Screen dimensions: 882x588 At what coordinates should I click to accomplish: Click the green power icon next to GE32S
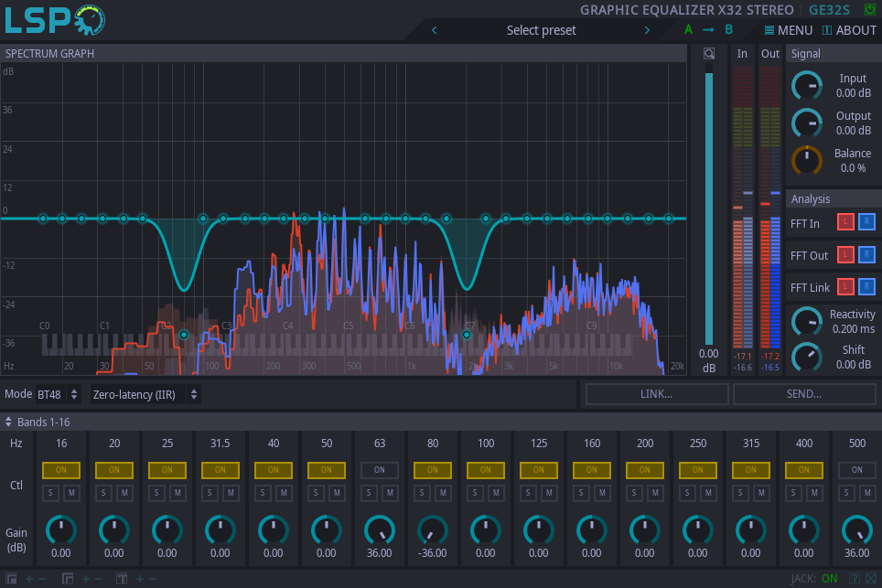pos(869,9)
